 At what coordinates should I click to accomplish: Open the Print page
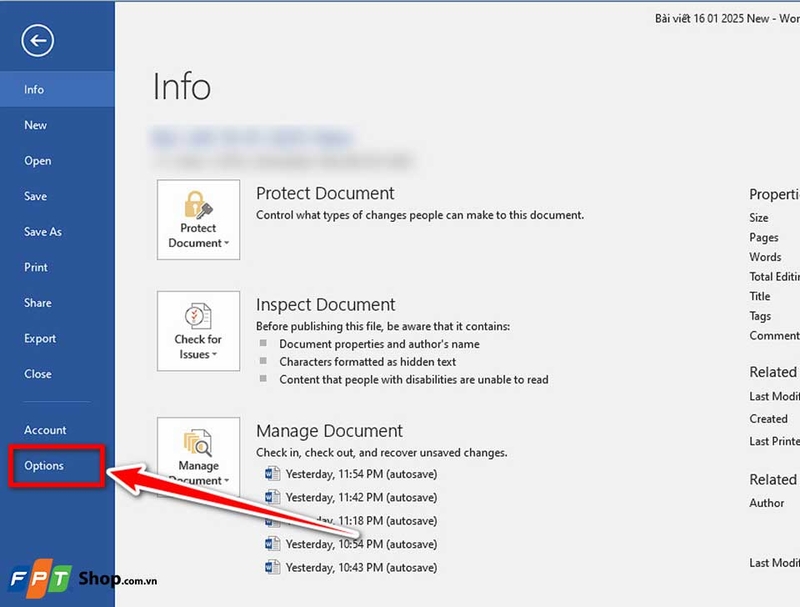(57, 267)
